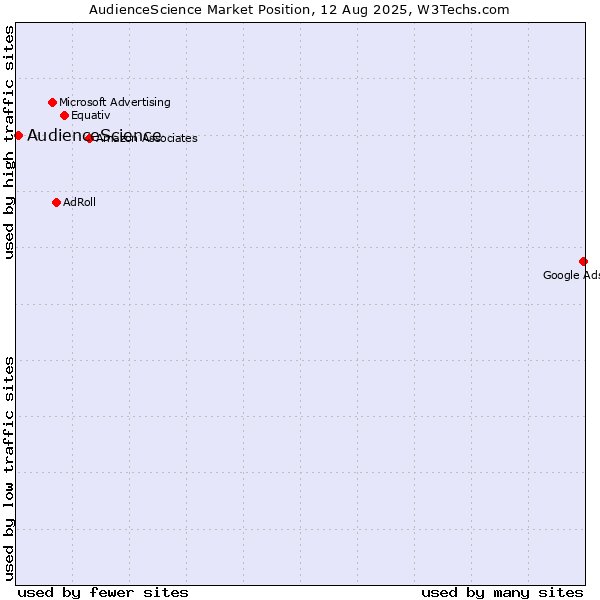
Task: Click 'used by high traffic sites' axis label
Action: (9, 142)
